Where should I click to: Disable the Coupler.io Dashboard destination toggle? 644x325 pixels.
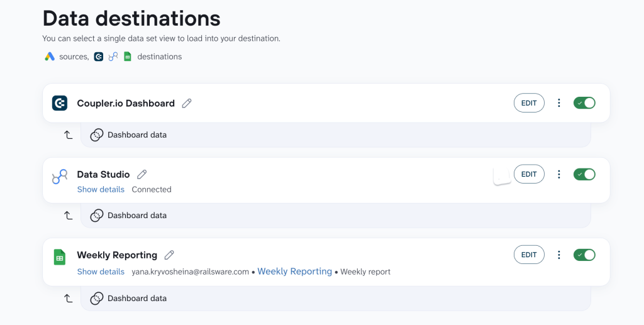[584, 103]
